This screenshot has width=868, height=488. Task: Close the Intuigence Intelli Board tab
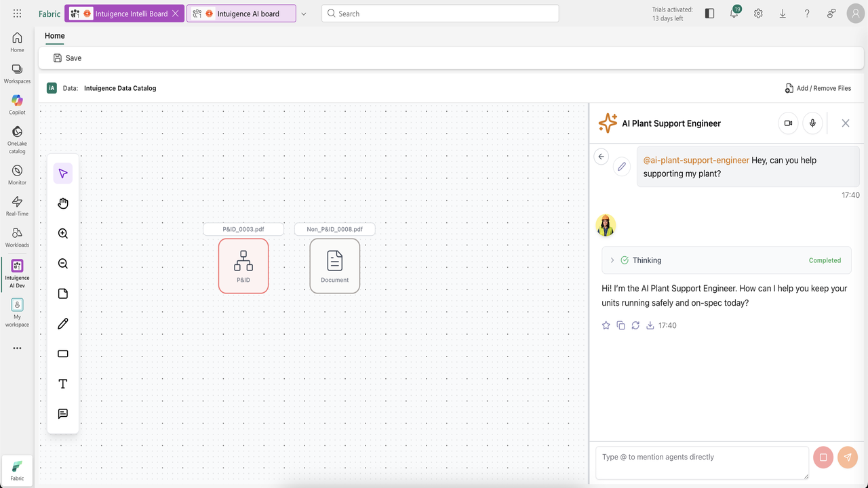tap(176, 14)
